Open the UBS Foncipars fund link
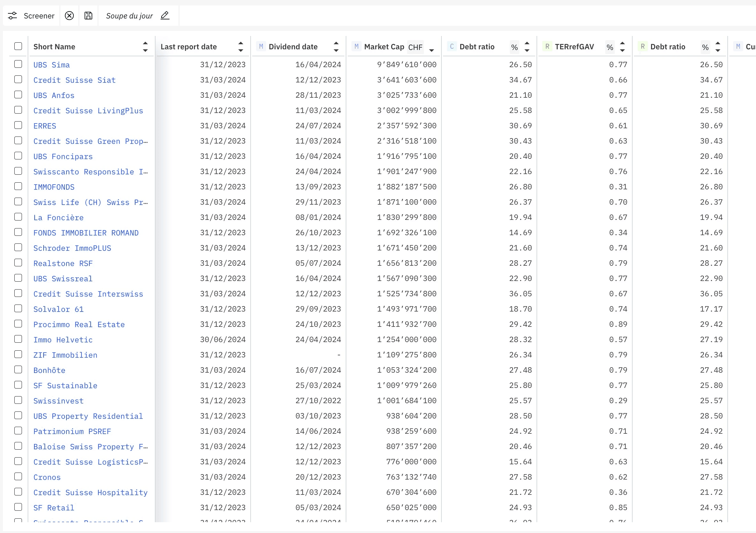Viewport: 756px width, 533px height. point(63,157)
